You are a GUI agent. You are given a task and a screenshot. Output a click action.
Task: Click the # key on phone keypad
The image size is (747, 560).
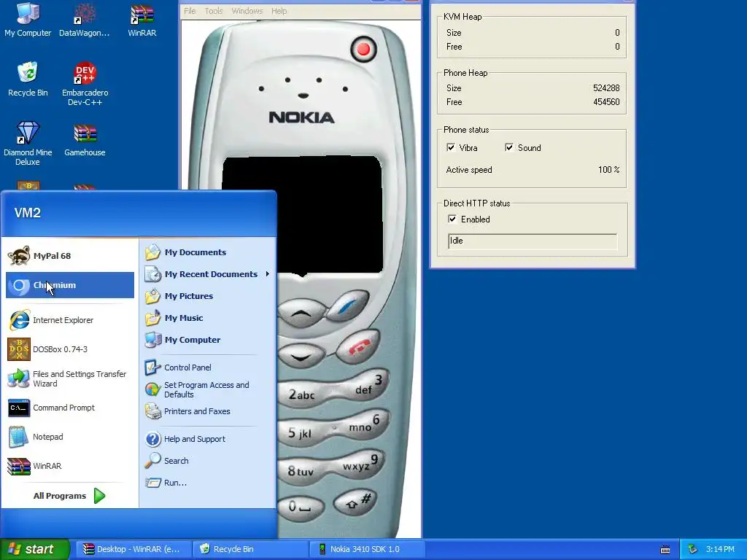click(x=356, y=502)
